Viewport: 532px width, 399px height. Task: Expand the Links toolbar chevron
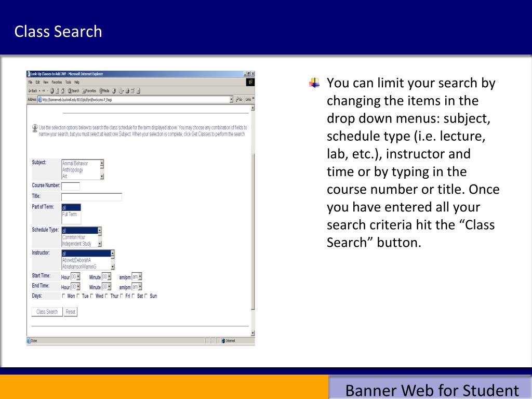click(253, 99)
